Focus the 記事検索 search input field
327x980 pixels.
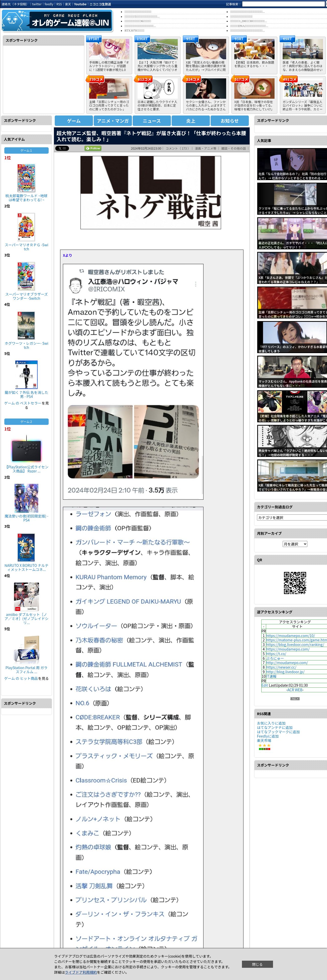(x=283, y=4)
